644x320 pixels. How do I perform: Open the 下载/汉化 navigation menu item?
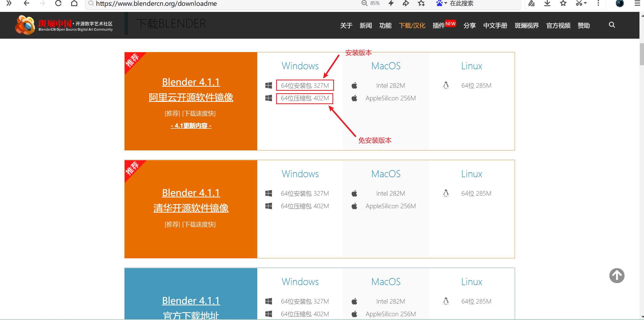pos(412,26)
